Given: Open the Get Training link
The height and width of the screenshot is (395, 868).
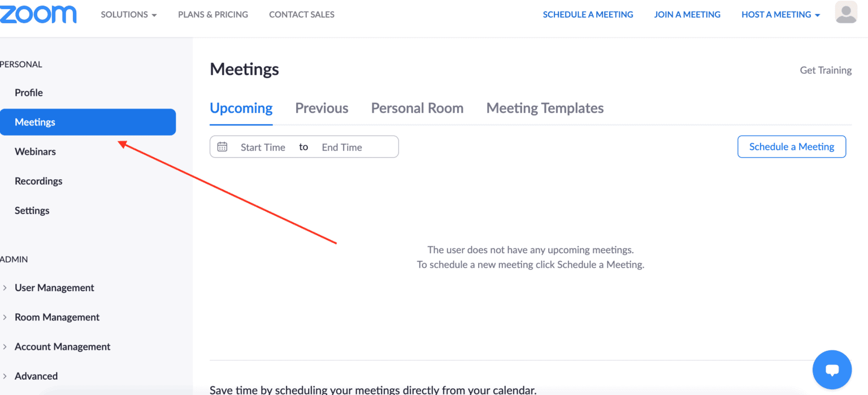Looking at the screenshot, I should [x=826, y=70].
